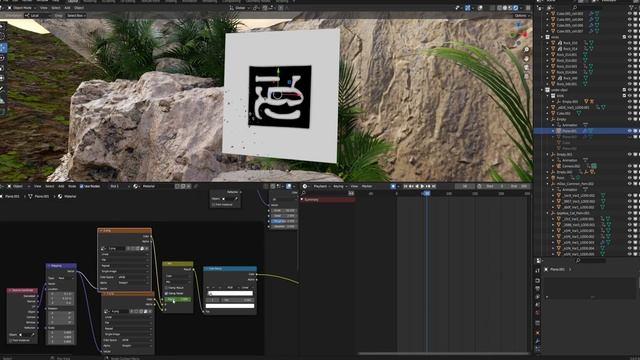Image resolution: width=640 pixels, height=360 pixels.
Task: Open Mix node blend mode Mix dropdown
Action: coord(178,282)
